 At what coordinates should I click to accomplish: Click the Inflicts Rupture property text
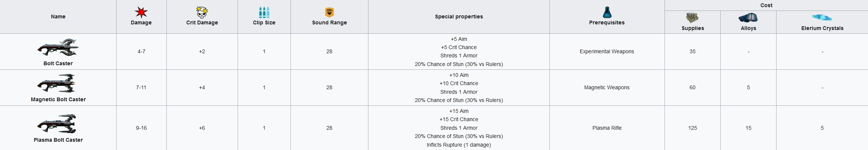(x=459, y=145)
